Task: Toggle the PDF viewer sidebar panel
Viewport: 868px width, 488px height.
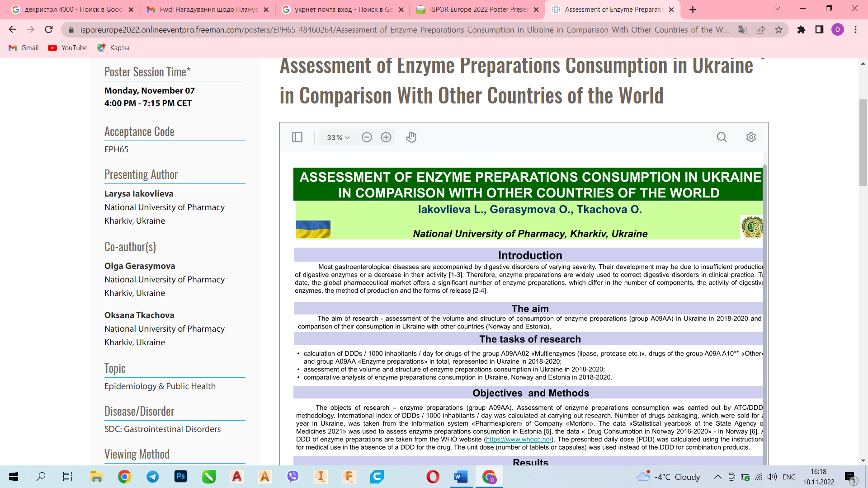Action: [x=297, y=137]
